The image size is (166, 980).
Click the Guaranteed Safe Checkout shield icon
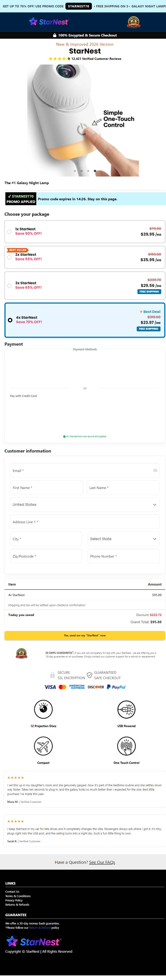(89, 675)
